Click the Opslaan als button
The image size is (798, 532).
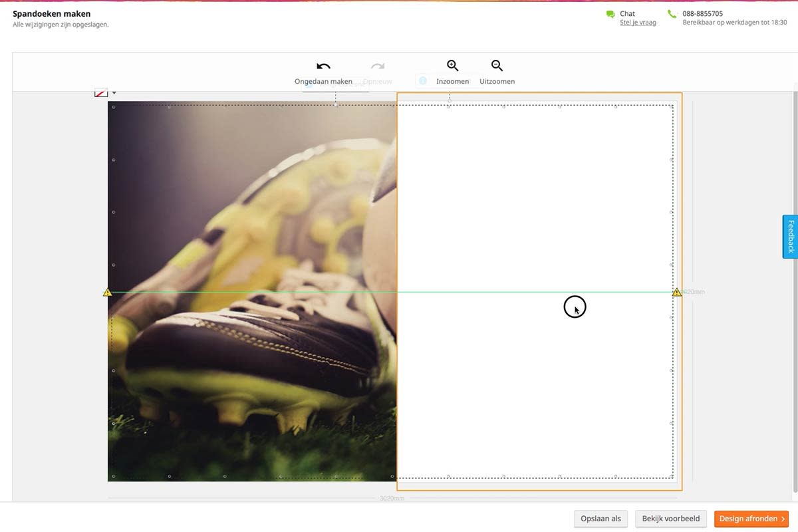click(x=600, y=519)
